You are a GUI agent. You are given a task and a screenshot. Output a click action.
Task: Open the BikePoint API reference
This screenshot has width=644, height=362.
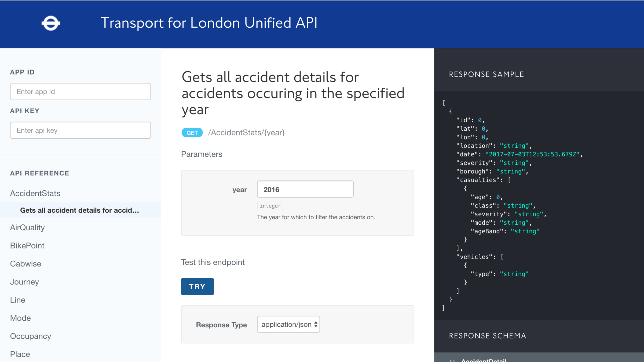pyautogui.click(x=27, y=246)
